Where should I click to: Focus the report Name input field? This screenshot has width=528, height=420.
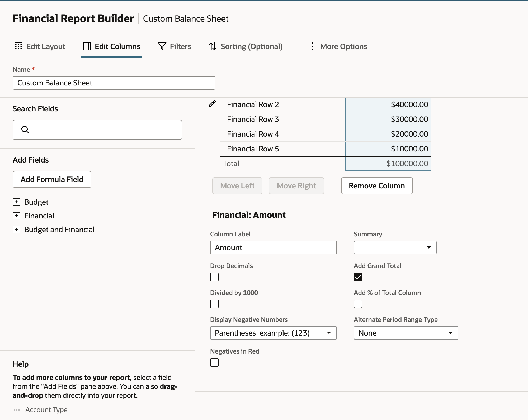click(x=114, y=83)
